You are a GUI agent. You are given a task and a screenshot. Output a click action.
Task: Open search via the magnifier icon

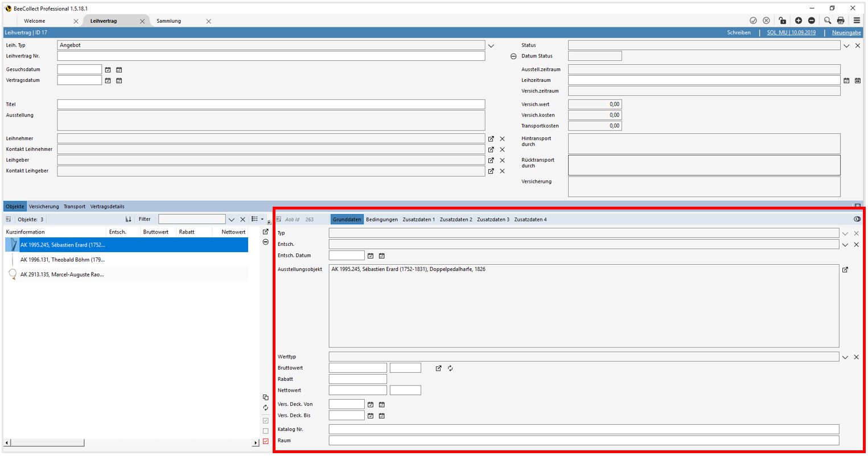[x=827, y=20]
